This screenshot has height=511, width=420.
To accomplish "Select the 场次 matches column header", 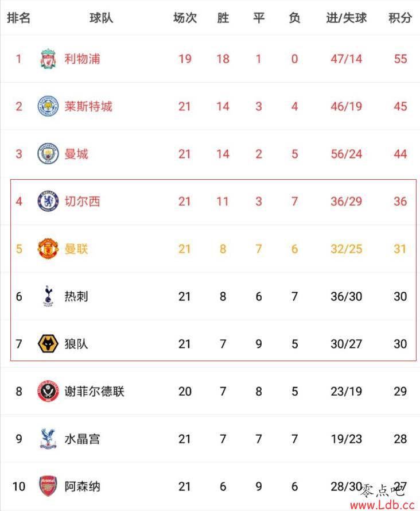I will pos(185,18).
